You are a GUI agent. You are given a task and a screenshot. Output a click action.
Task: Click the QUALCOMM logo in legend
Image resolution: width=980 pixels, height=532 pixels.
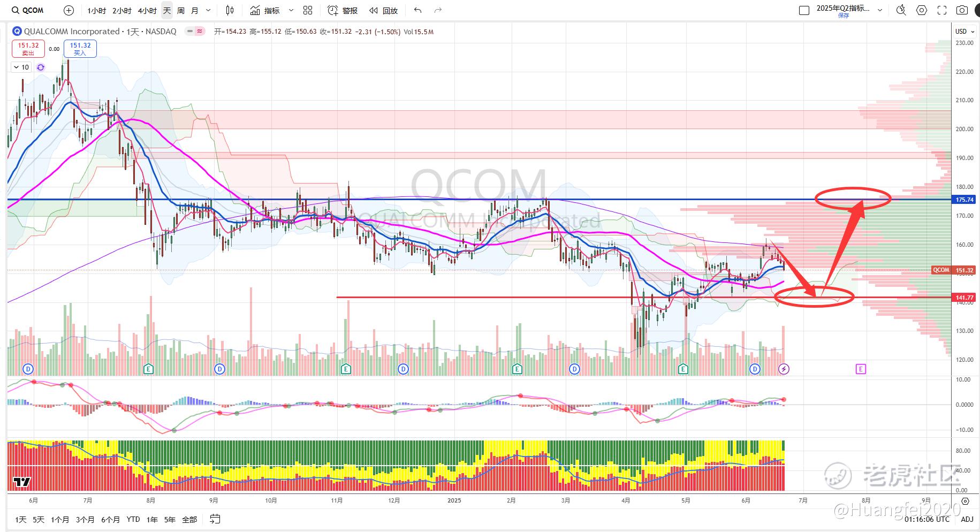17,32
